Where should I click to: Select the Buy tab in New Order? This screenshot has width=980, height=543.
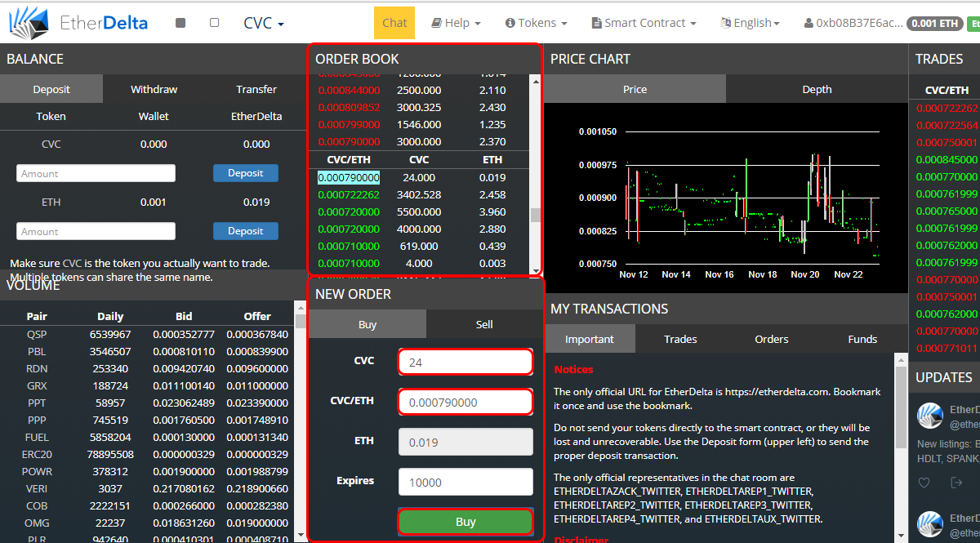click(x=367, y=324)
